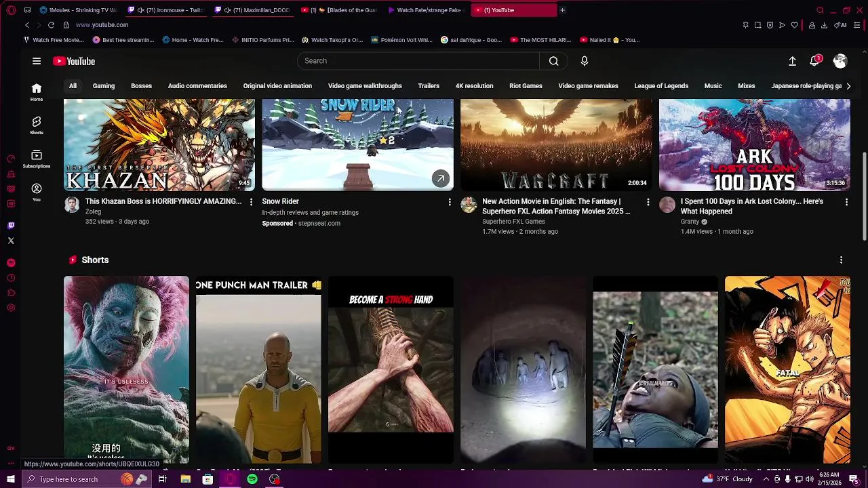Open GX Control speedometer in Opera sidebar
Screen dimensions: 868x488
coord(11,159)
